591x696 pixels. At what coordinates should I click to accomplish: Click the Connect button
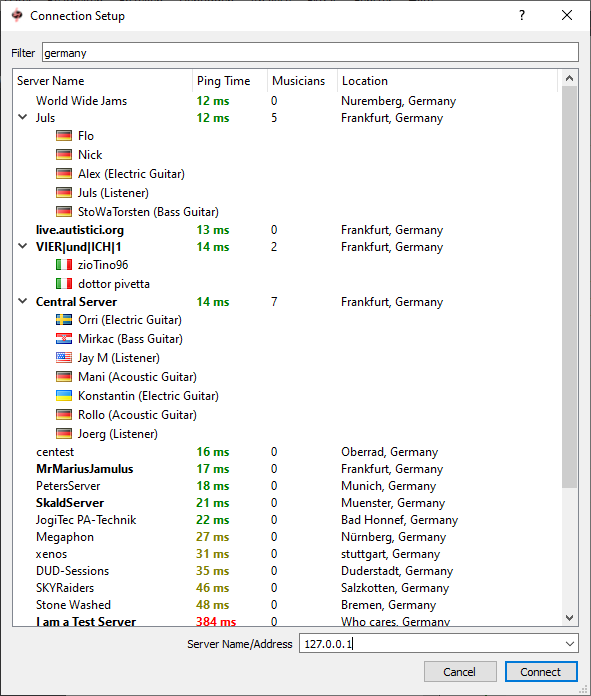coord(541,672)
